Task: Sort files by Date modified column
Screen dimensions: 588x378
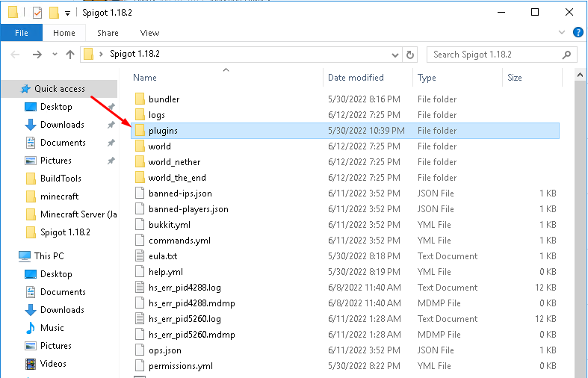Action: coord(356,78)
